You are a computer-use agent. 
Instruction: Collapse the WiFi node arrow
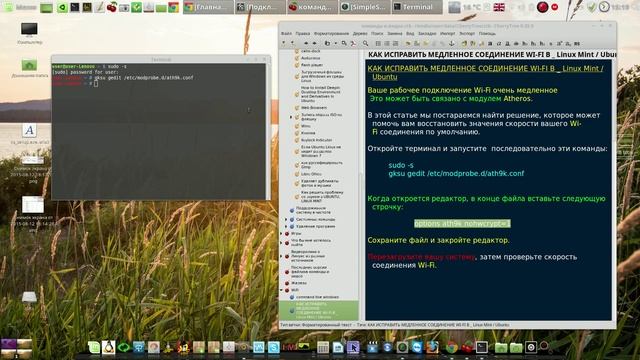click(x=281, y=290)
